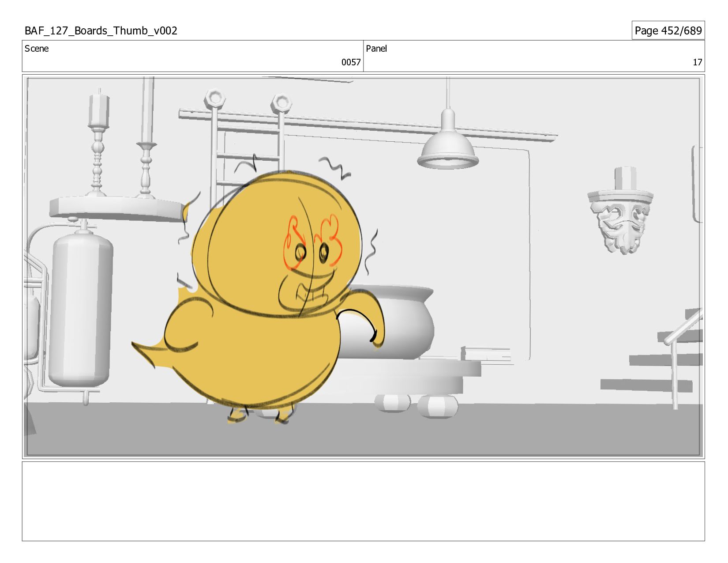Click the Scene label
728x563 pixels.
point(37,49)
